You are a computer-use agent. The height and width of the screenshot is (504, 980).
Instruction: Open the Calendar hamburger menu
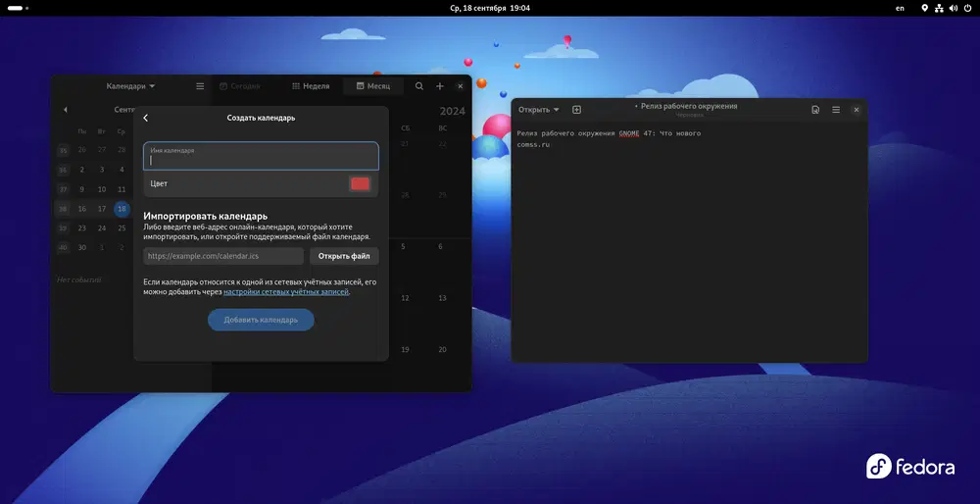click(200, 86)
